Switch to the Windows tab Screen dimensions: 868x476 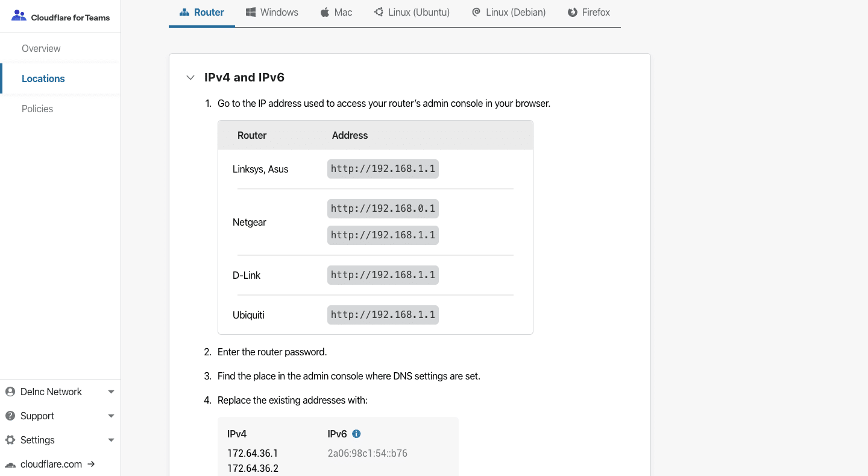click(272, 13)
